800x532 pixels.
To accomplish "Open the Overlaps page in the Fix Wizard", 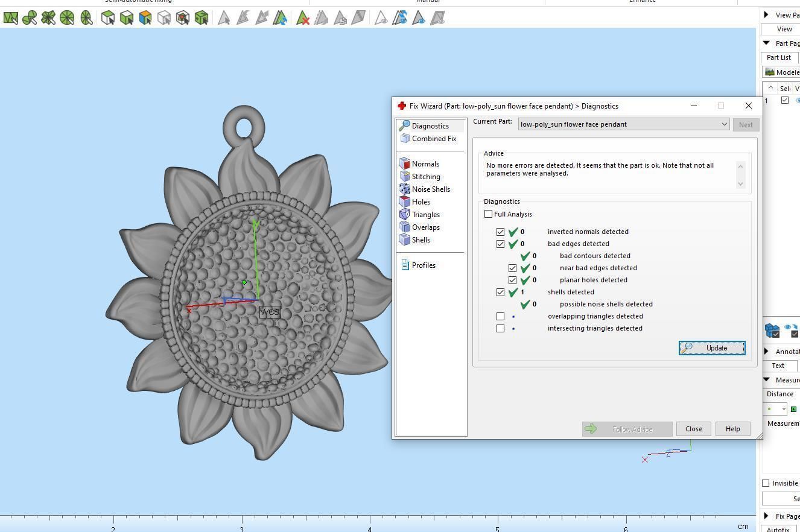I will (419, 227).
